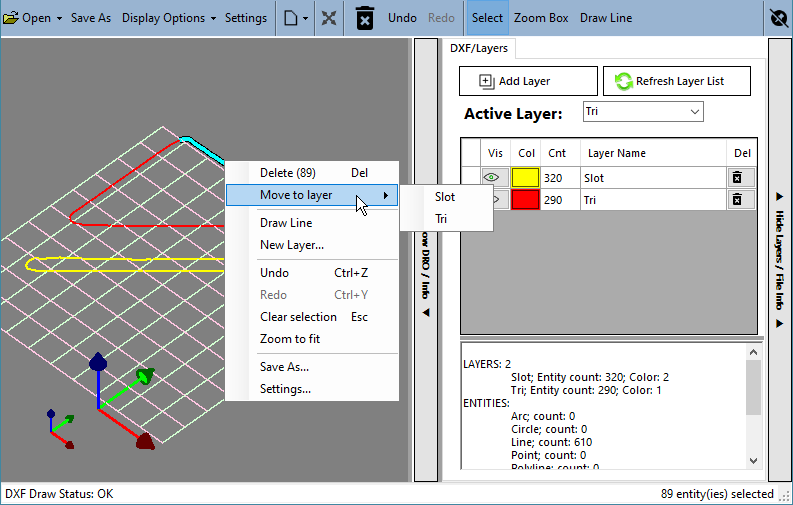Collapse the Hide Layers / File Info side bar
Viewport: 793px width, 505px height.
pos(779,260)
